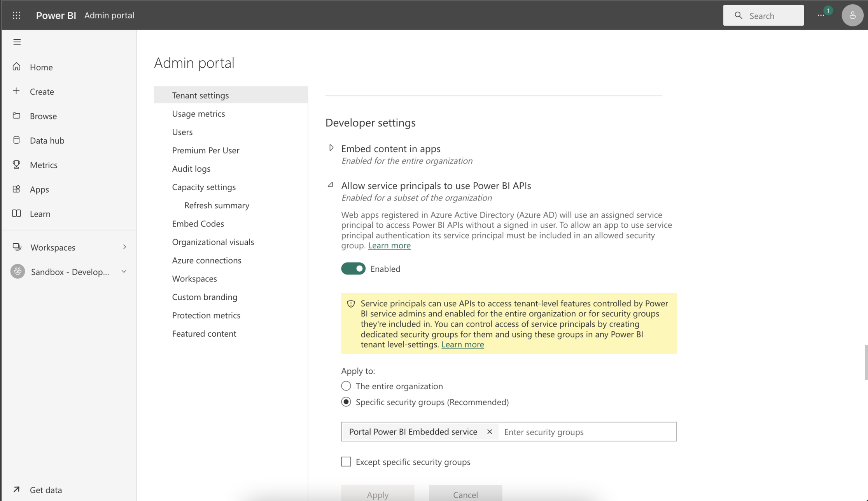868x501 pixels.
Task: Go to Capacity settings menu item
Action: coord(204,187)
